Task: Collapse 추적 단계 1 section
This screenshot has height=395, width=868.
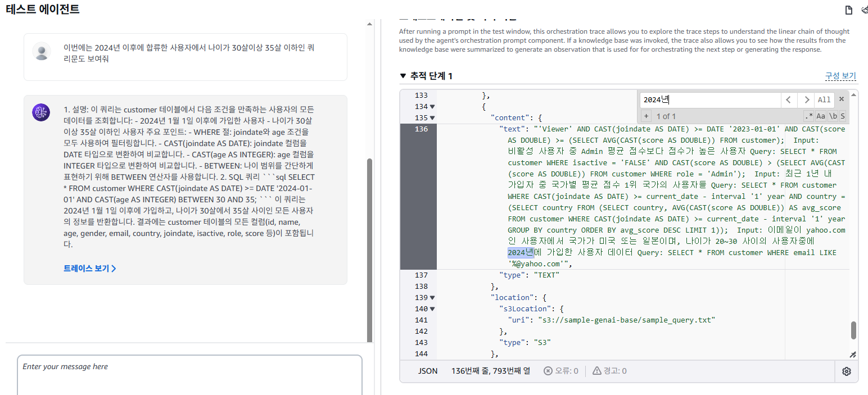Action: [x=403, y=76]
